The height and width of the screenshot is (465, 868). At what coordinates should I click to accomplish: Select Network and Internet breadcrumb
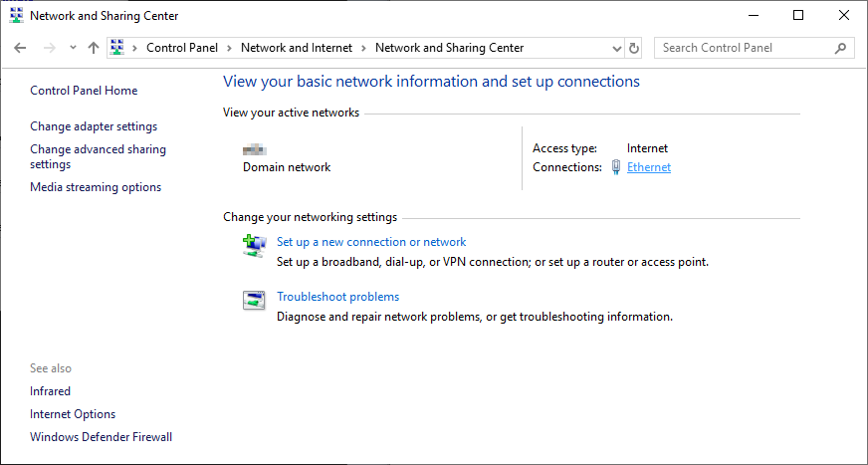[x=297, y=48]
